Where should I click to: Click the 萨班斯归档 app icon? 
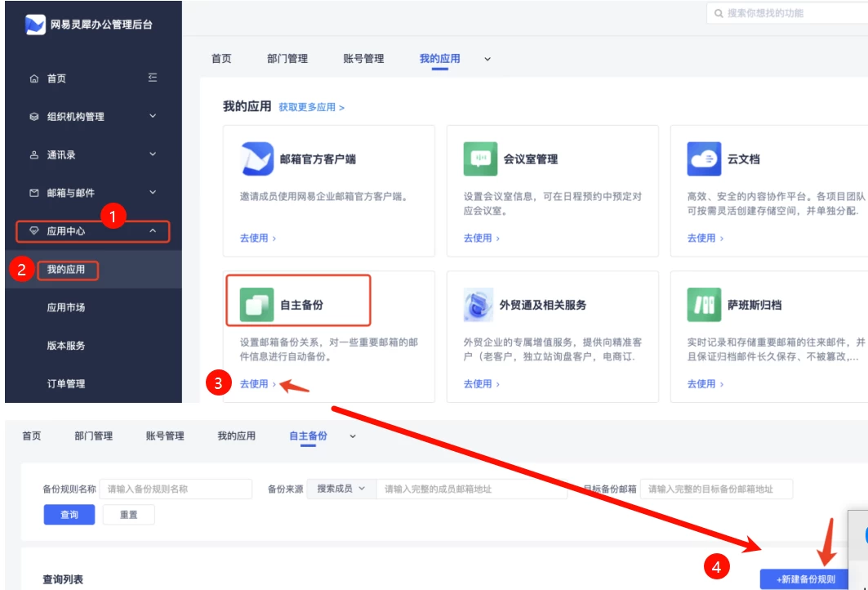click(704, 305)
